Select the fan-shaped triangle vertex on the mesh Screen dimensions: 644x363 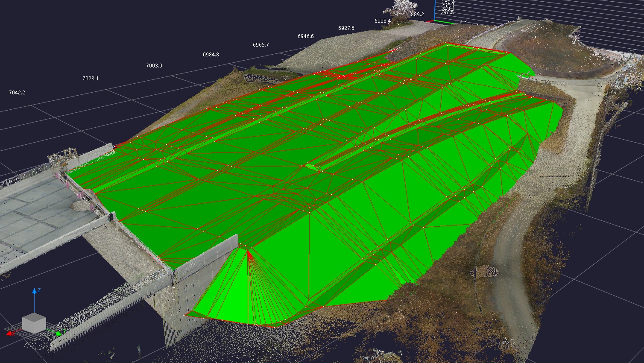point(248,251)
